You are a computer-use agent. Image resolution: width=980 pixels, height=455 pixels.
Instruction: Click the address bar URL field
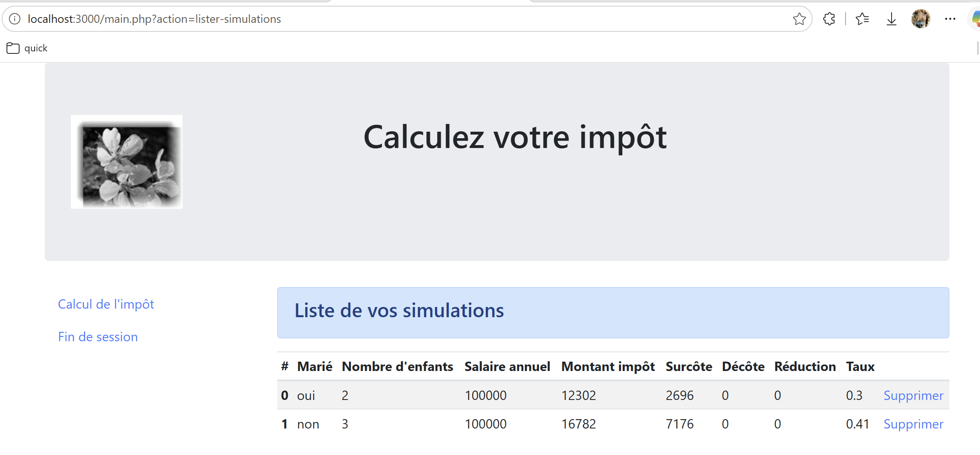point(407,19)
